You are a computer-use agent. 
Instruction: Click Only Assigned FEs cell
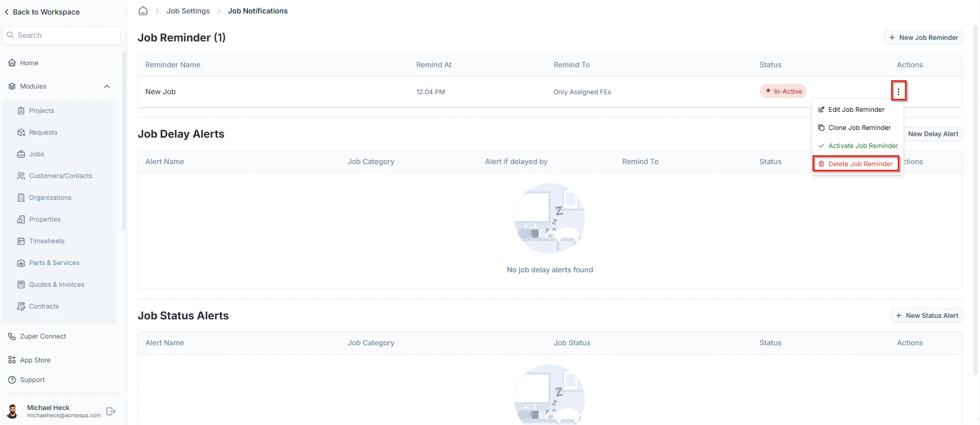point(582,92)
